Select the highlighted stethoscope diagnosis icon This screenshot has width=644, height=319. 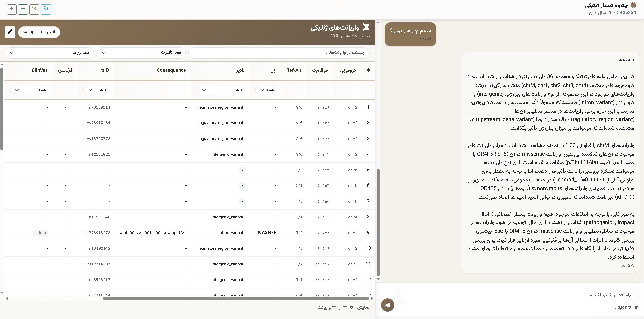tap(46, 9)
